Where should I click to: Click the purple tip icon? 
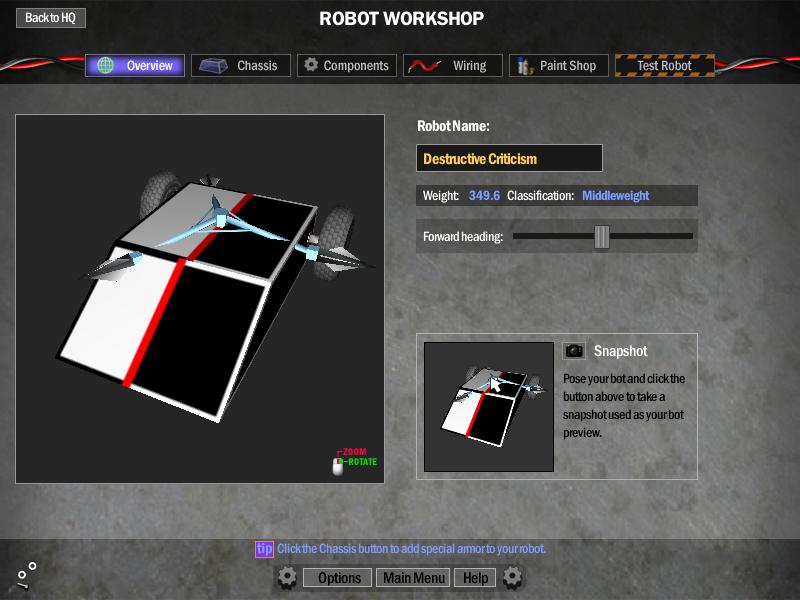pyautogui.click(x=264, y=549)
